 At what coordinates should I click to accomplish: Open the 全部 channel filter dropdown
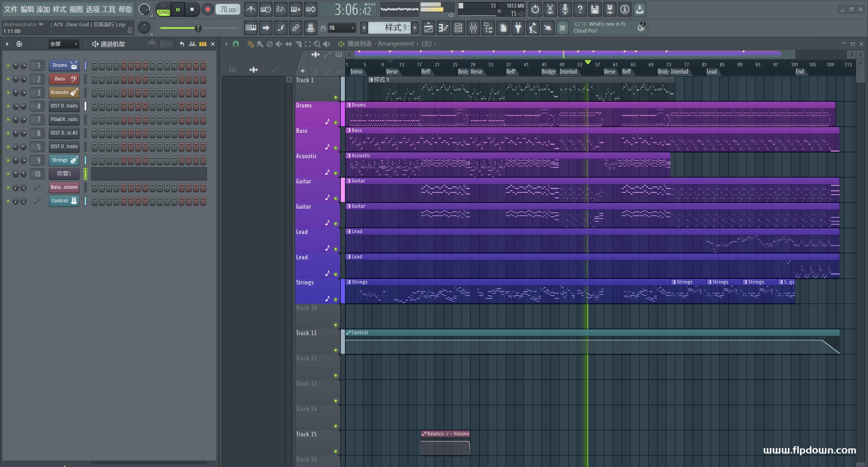tap(63, 44)
